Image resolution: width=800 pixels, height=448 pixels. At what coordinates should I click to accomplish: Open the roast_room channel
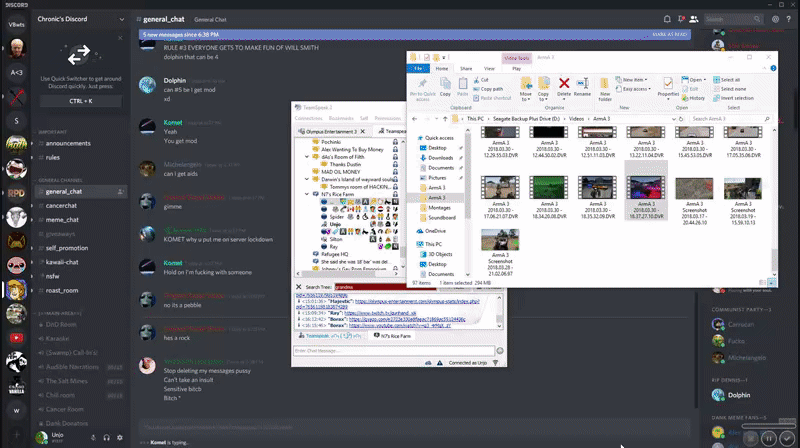(x=62, y=290)
